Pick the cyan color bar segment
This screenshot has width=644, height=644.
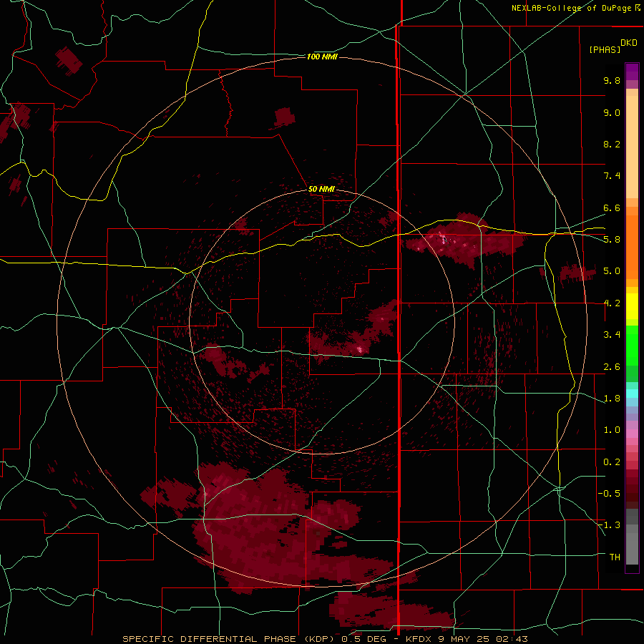632,394
